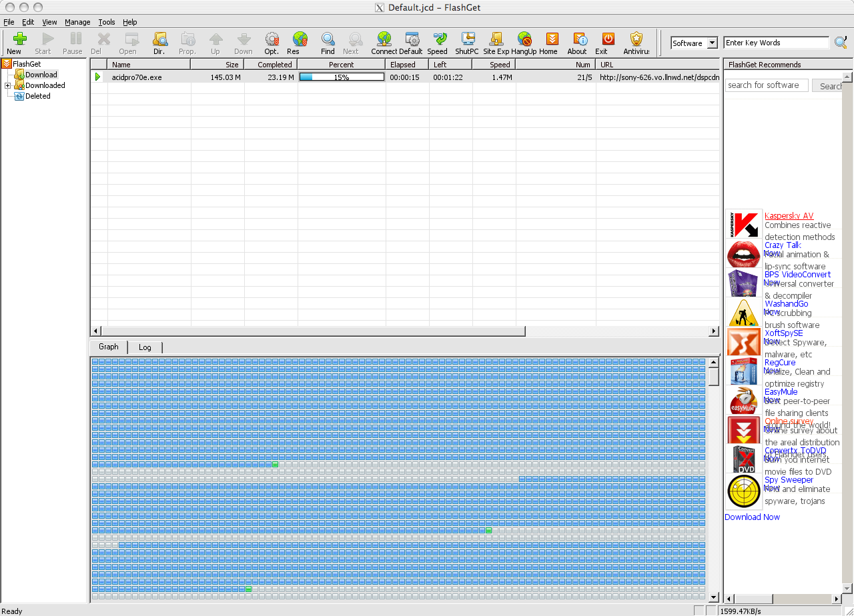Click the ShutPC toolbar icon
854x616 pixels.
pyautogui.click(x=467, y=40)
